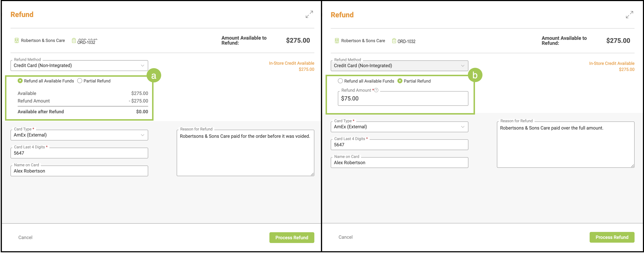The height and width of the screenshot is (253, 644).
Task: Click building icon next to left Robertson & Sons Care
Action: [17, 41]
